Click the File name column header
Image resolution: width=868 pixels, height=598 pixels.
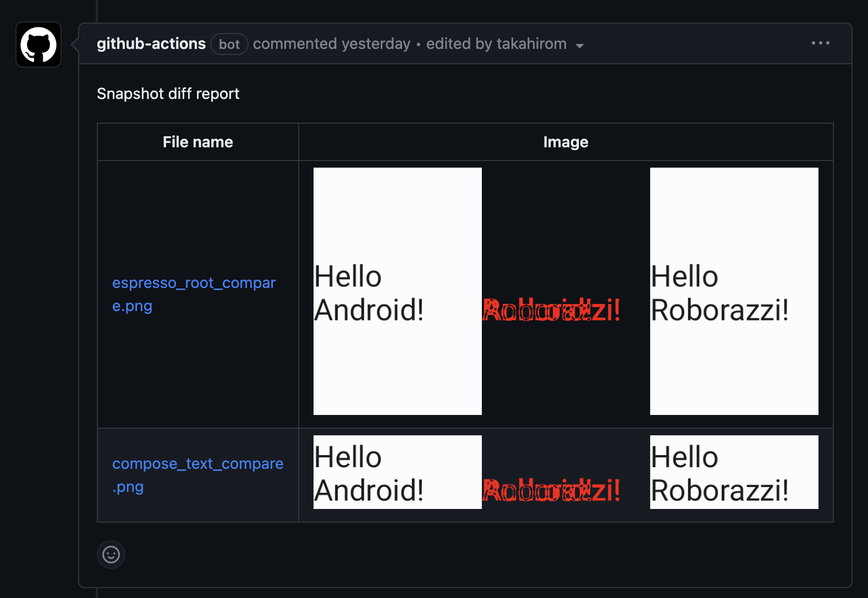click(198, 142)
